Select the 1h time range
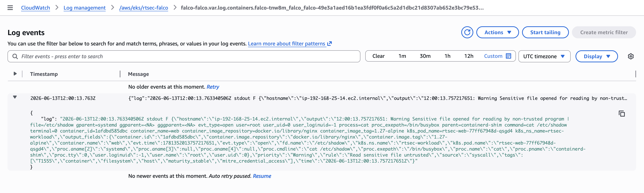This screenshot has height=193, width=644. click(447, 56)
